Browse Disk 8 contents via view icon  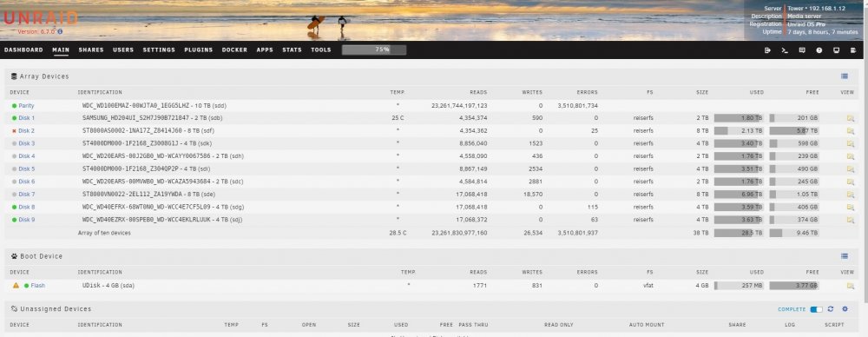pyautogui.click(x=851, y=208)
